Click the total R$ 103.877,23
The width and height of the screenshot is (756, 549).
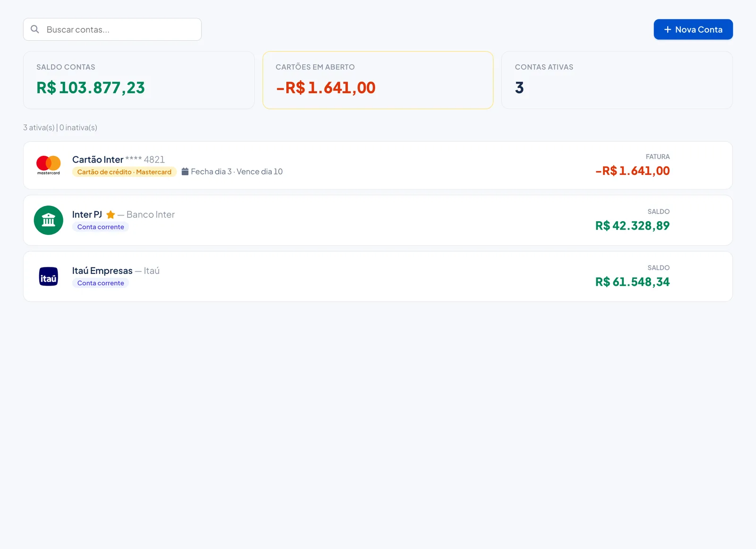(x=91, y=87)
